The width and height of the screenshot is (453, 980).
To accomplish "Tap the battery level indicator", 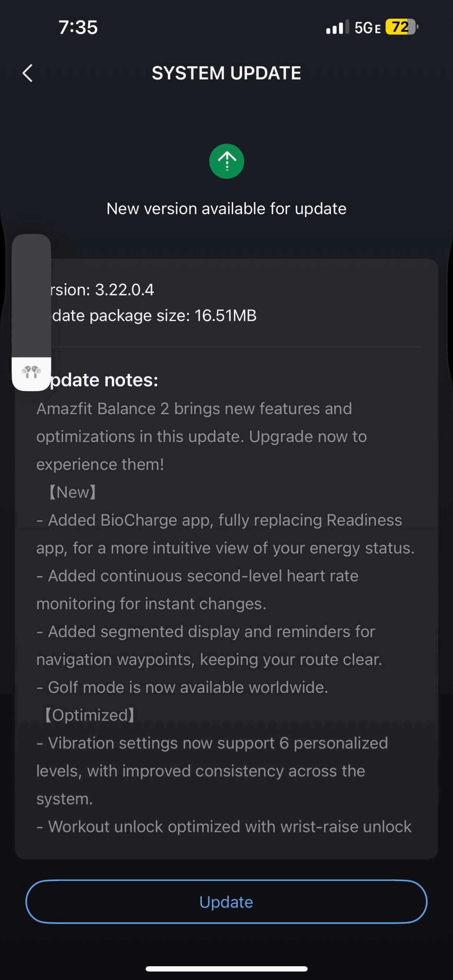I will [x=401, y=27].
